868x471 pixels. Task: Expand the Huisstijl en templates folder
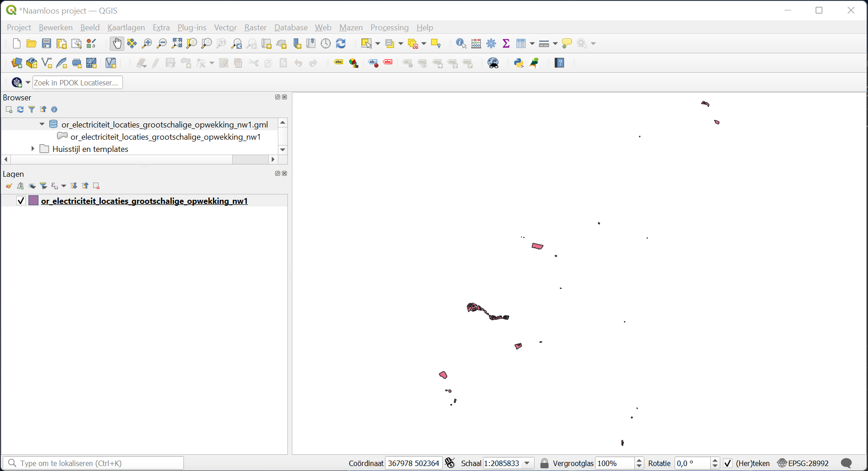pyautogui.click(x=33, y=149)
